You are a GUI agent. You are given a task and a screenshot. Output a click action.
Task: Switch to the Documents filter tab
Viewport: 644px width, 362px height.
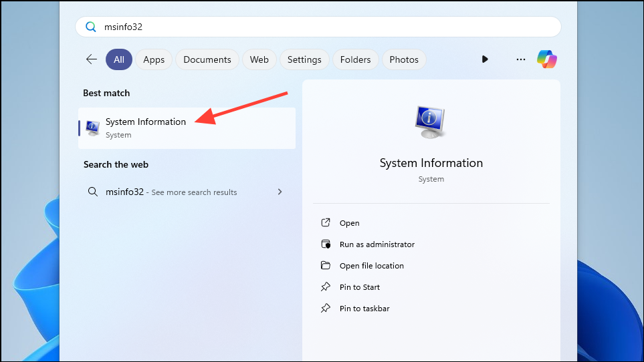(207, 59)
